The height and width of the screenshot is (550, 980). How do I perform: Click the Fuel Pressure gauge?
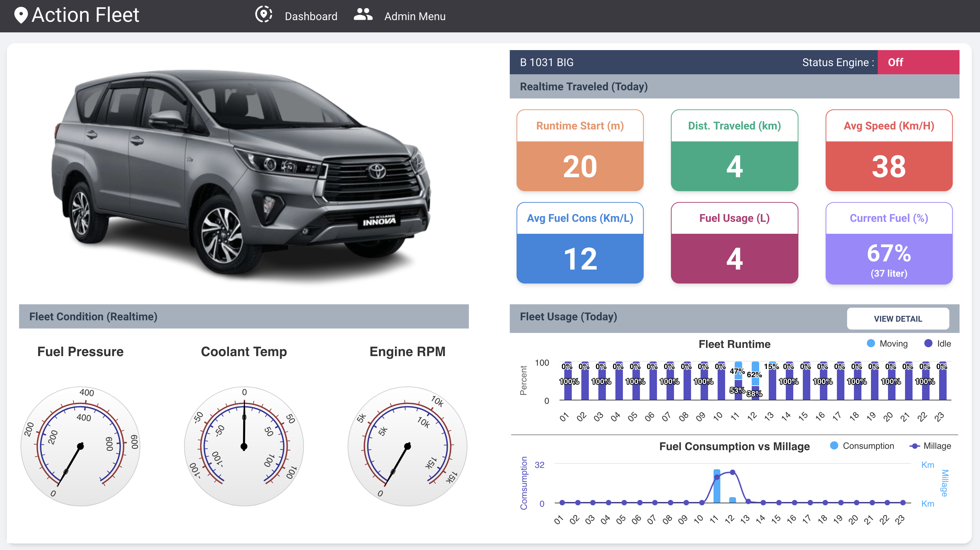pyautogui.click(x=80, y=446)
